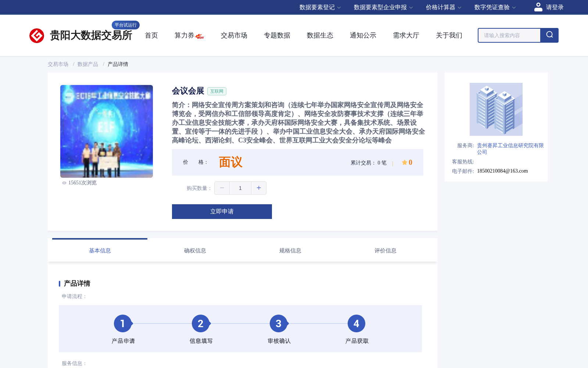Click the purchase quantity input field

pos(240,188)
